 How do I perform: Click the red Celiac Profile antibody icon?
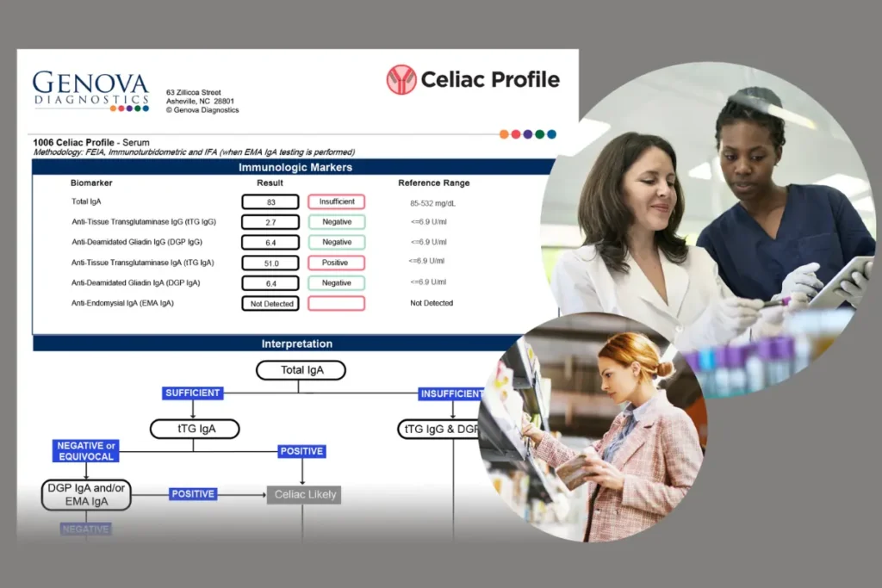401,80
